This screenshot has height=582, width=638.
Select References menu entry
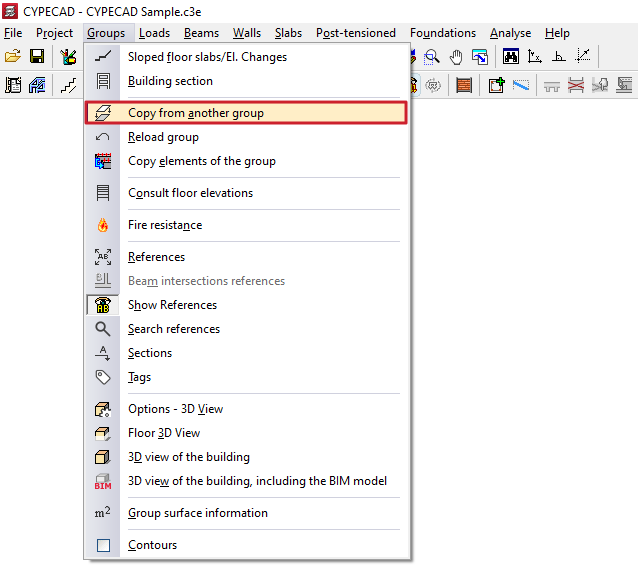(x=247, y=257)
